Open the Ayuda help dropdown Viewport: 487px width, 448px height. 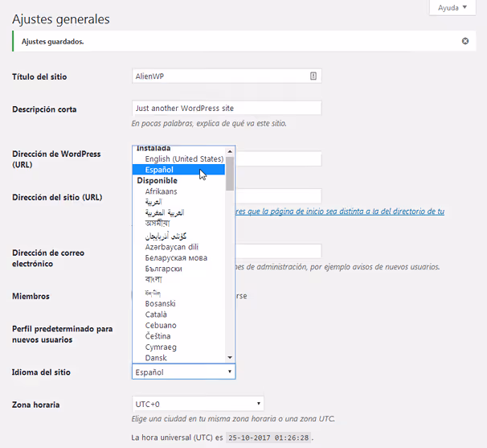click(x=452, y=7)
